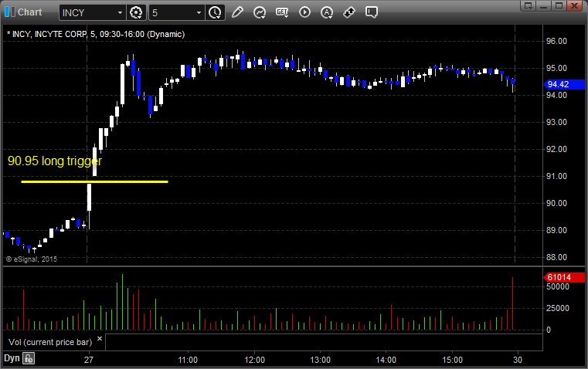This screenshot has width=588, height=369.
Task: Open the time template clock menu
Action: [215, 12]
